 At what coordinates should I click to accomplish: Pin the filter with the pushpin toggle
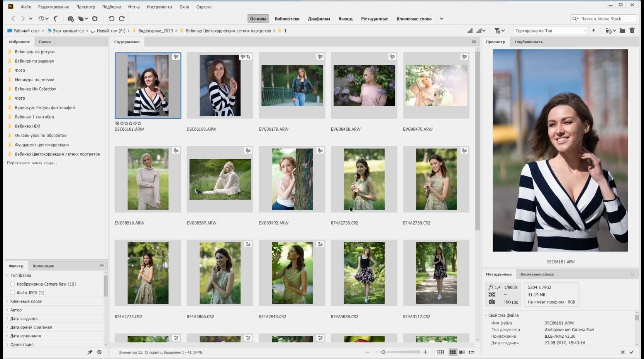90,352
